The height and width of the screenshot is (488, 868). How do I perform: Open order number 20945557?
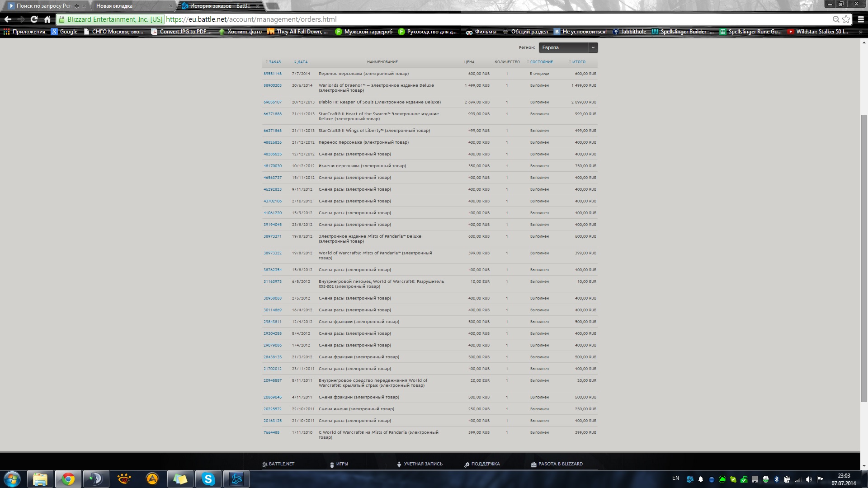(x=273, y=380)
